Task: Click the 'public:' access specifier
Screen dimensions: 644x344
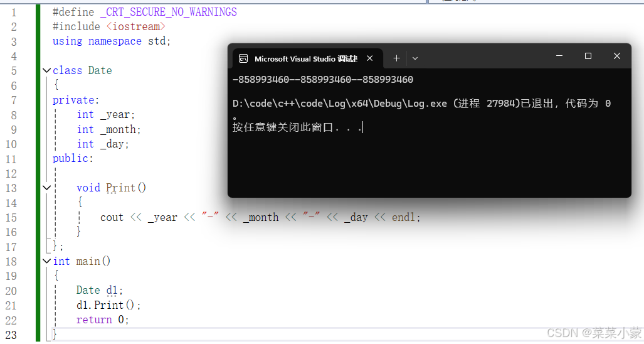Action: pos(73,159)
